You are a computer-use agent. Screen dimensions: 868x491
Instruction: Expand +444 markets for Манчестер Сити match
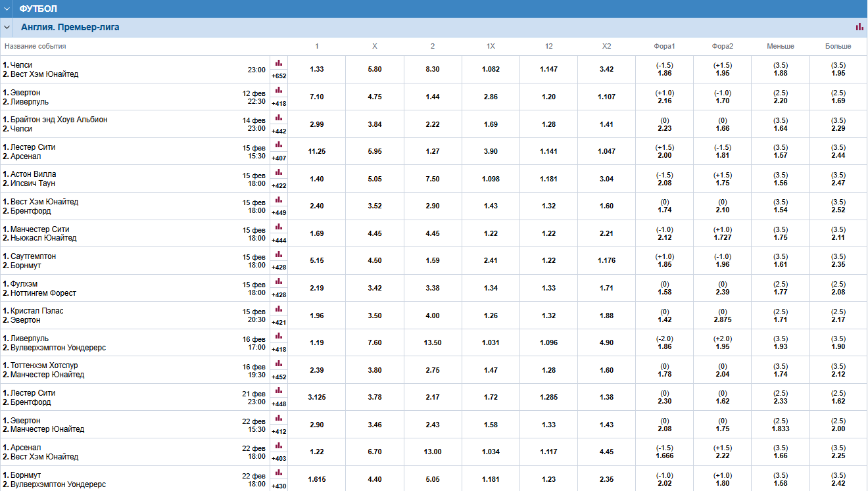[x=279, y=241]
